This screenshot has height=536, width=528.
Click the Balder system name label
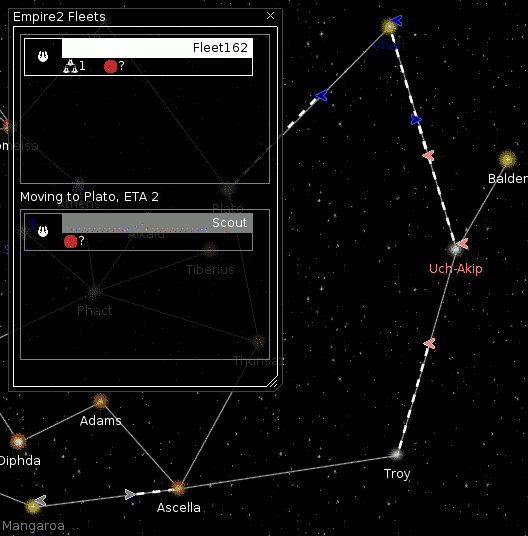tap(508, 178)
